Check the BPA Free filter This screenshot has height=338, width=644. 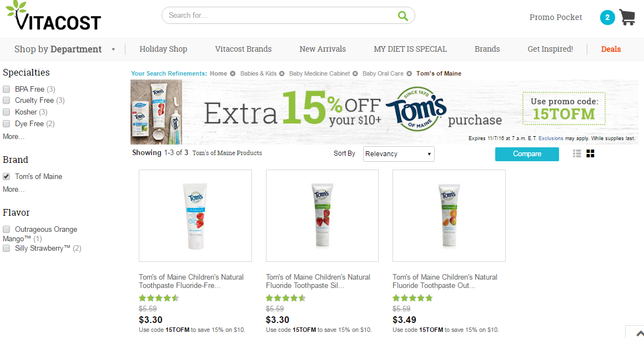[7, 89]
